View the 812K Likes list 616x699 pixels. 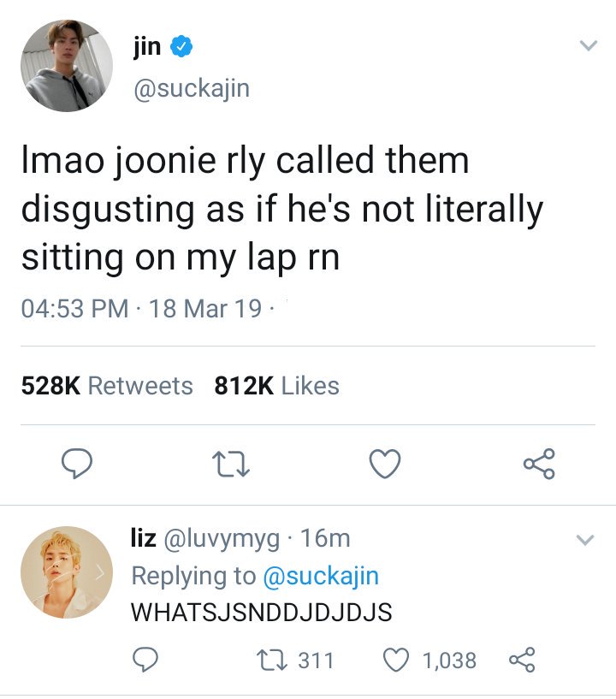(277, 386)
